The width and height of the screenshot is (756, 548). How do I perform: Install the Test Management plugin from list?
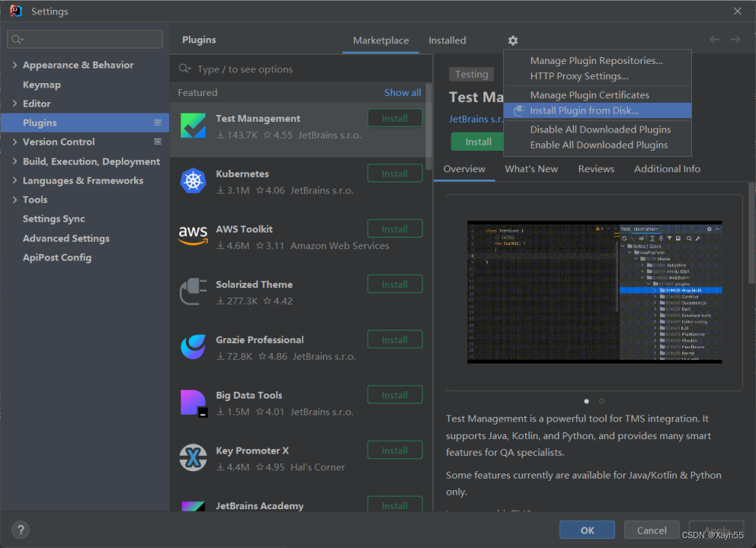tap(395, 118)
